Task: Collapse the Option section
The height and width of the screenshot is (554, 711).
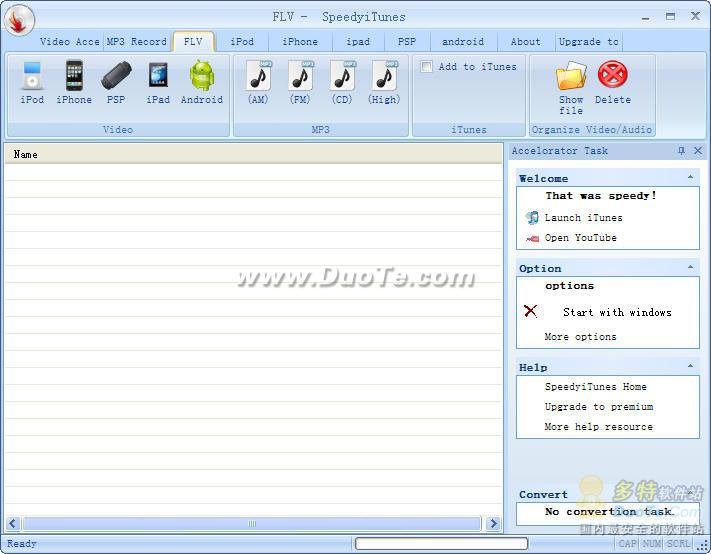Action: (690, 268)
